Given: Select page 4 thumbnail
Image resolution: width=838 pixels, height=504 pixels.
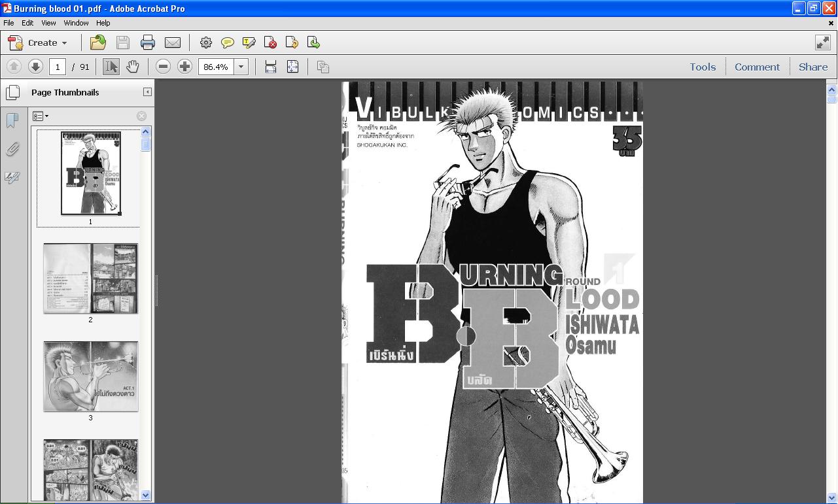Looking at the screenshot, I should tap(91, 469).
